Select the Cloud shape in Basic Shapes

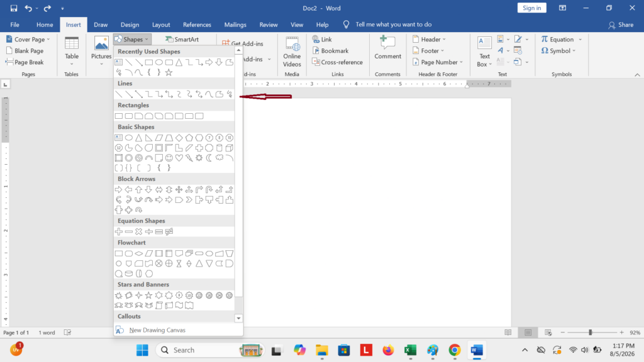(x=219, y=158)
